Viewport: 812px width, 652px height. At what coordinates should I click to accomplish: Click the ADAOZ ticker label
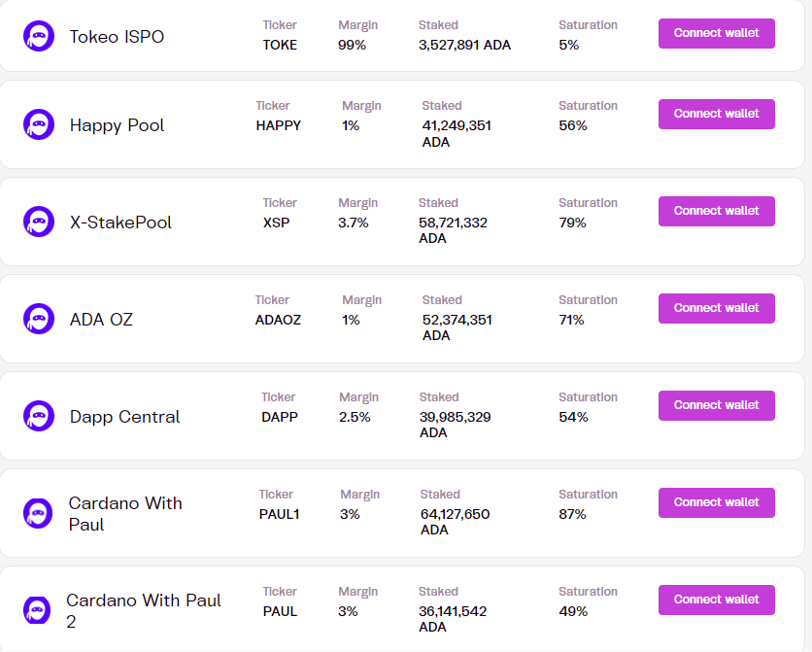tap(278, 320)
